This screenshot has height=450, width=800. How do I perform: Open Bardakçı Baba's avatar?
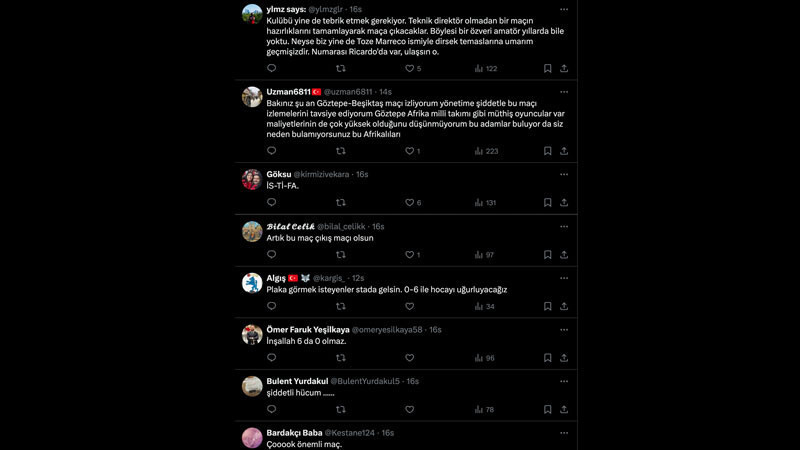tap(252, 438)
